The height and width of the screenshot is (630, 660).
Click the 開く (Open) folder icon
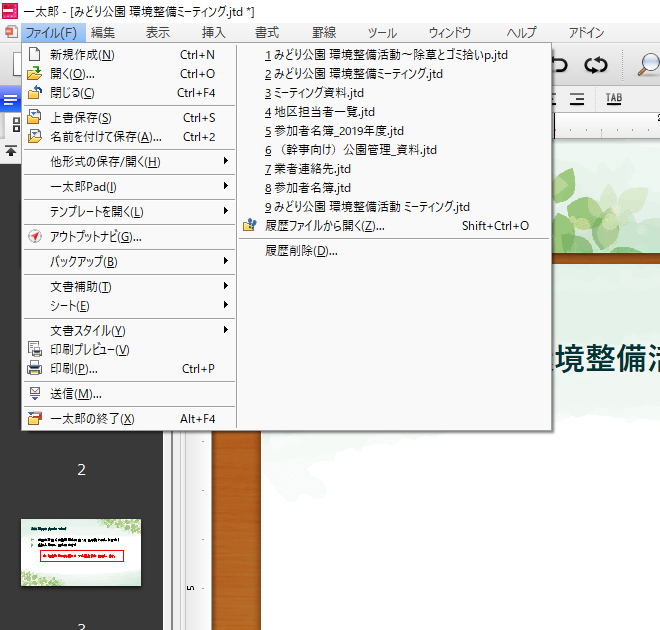35,74
